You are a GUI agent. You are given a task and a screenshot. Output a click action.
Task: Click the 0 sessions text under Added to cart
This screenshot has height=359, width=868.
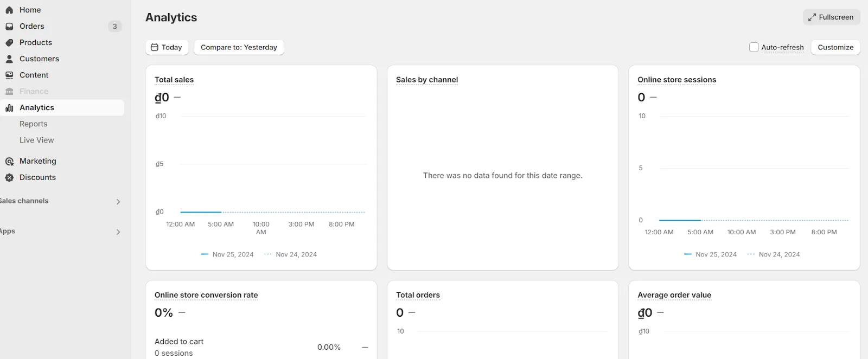174,353
